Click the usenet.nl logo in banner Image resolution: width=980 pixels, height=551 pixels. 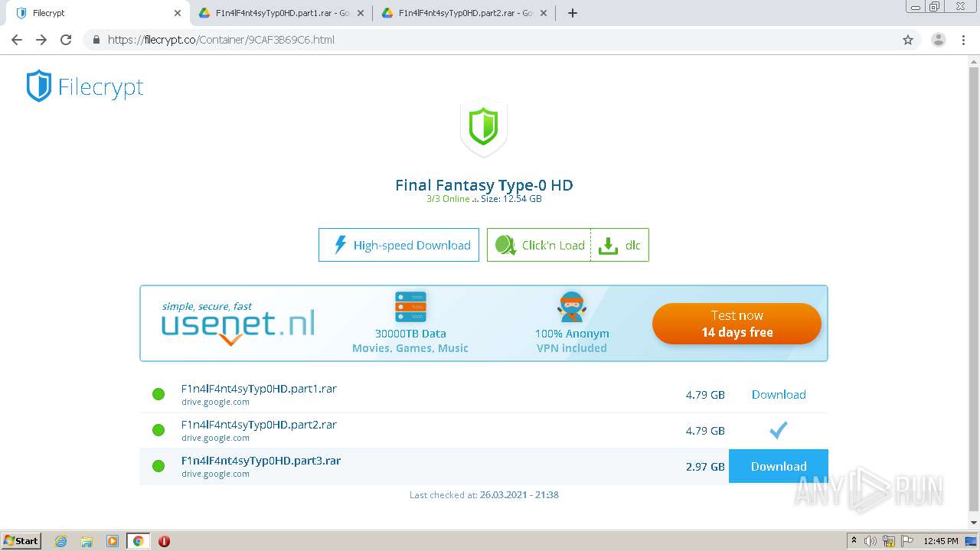(238, 323)
